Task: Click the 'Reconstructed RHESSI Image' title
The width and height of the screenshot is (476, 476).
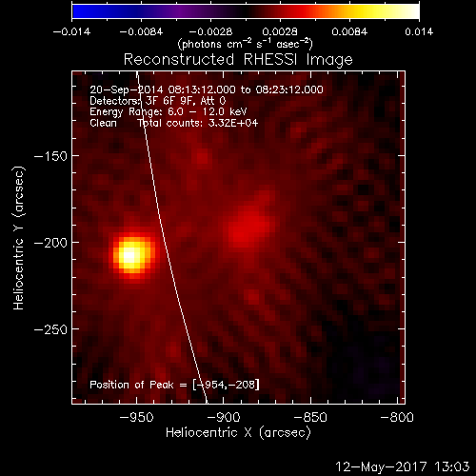Action: [238, 60]
